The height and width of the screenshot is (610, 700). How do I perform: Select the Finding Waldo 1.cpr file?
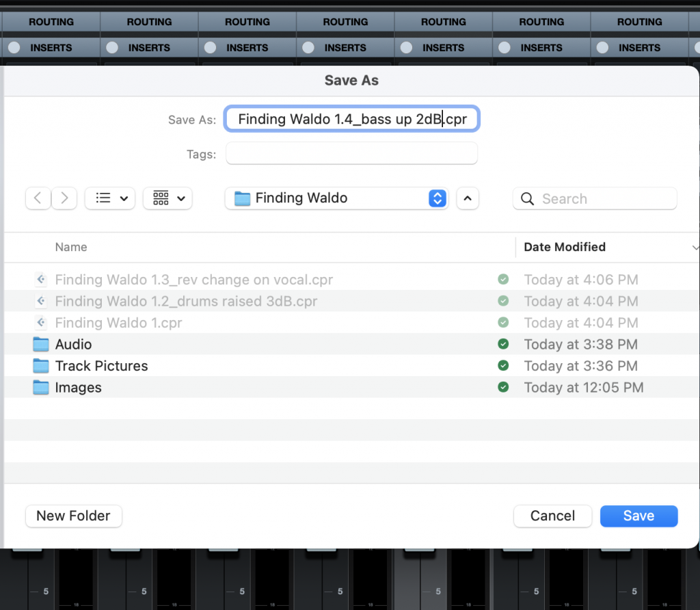[x=352, y=322]
